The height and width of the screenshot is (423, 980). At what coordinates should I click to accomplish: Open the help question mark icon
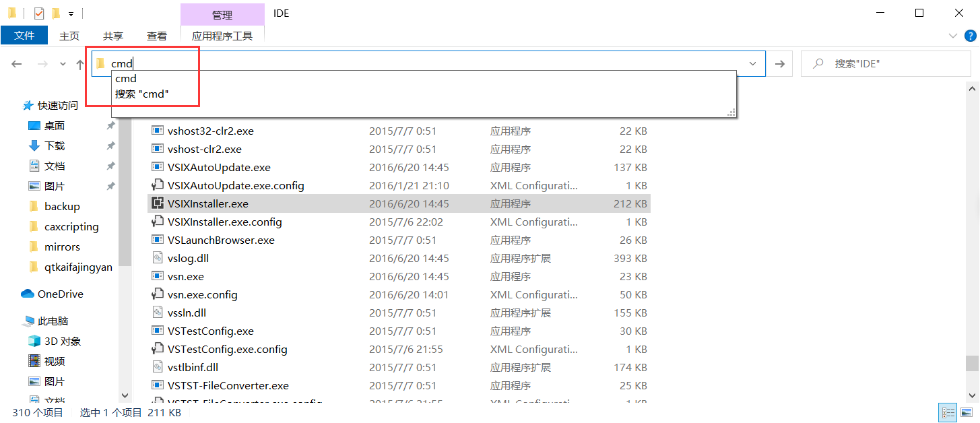(x=969, y=36)
